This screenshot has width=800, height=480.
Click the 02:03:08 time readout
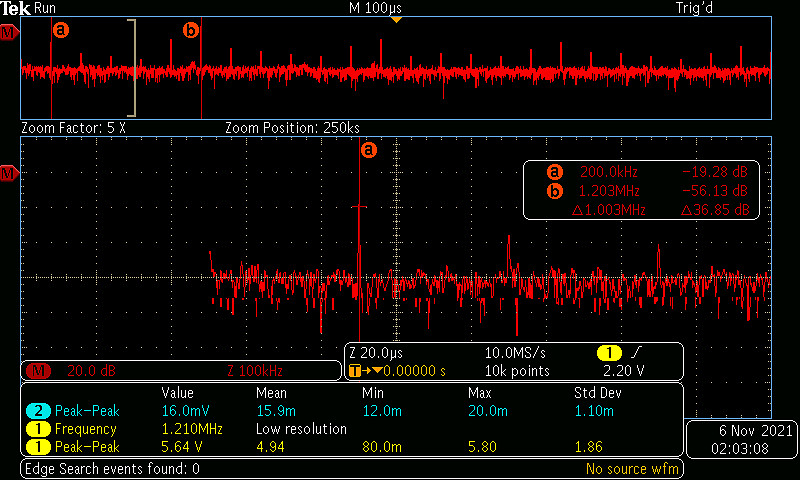point(740,449)
